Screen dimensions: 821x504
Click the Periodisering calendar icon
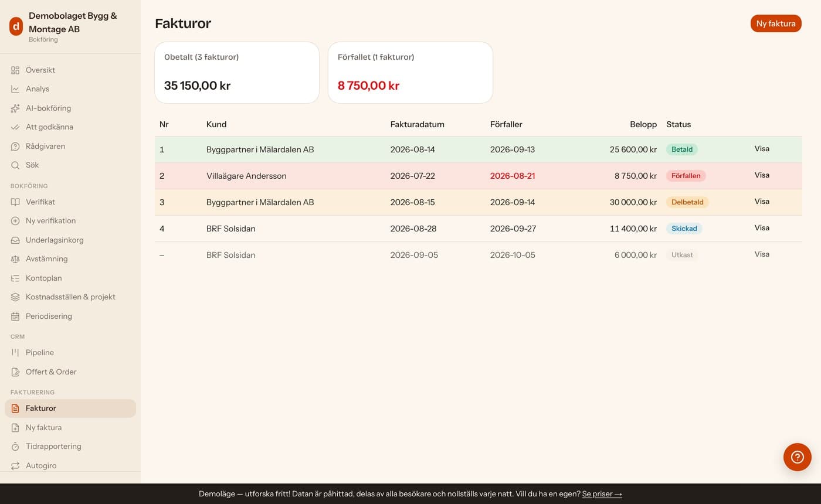coord(15,316)
